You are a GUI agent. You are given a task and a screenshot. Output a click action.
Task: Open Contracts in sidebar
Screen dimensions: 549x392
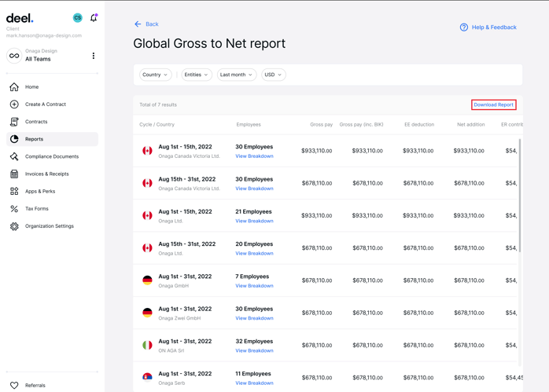tap(52, 122)
